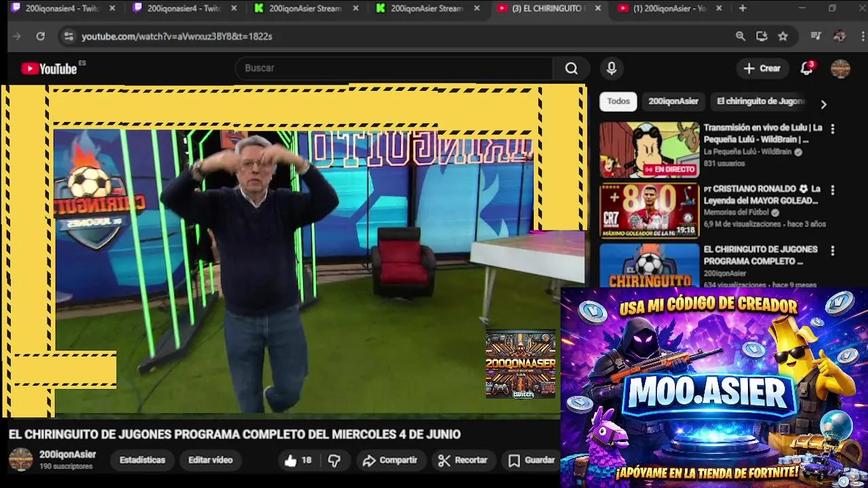Screen dimensions: 868x488
Task: Click the Crear button
Action: coord(762,68)
